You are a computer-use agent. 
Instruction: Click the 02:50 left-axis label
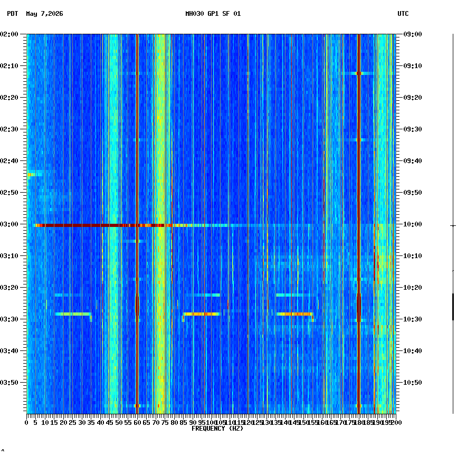[9, 193]
